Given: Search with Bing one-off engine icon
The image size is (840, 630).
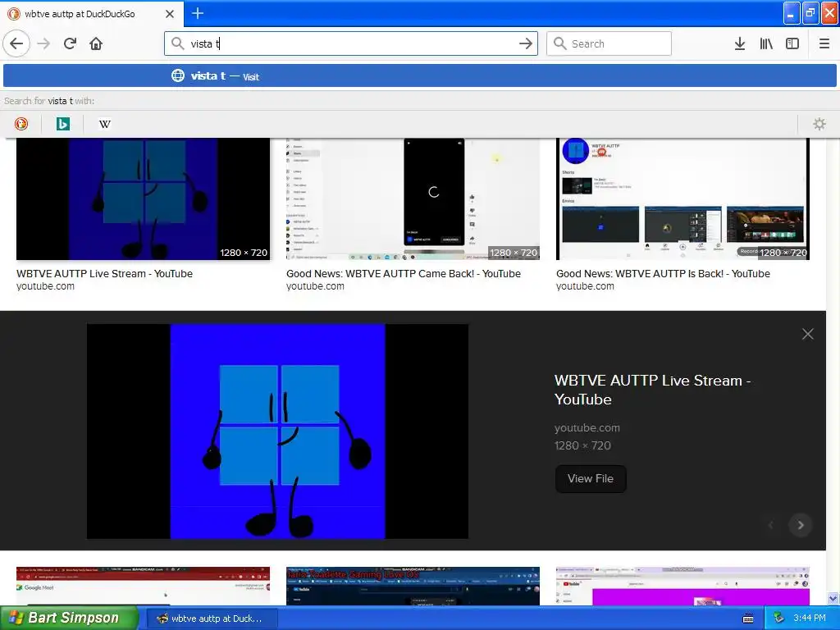Looking at the screenshot, I should [62, 124].
